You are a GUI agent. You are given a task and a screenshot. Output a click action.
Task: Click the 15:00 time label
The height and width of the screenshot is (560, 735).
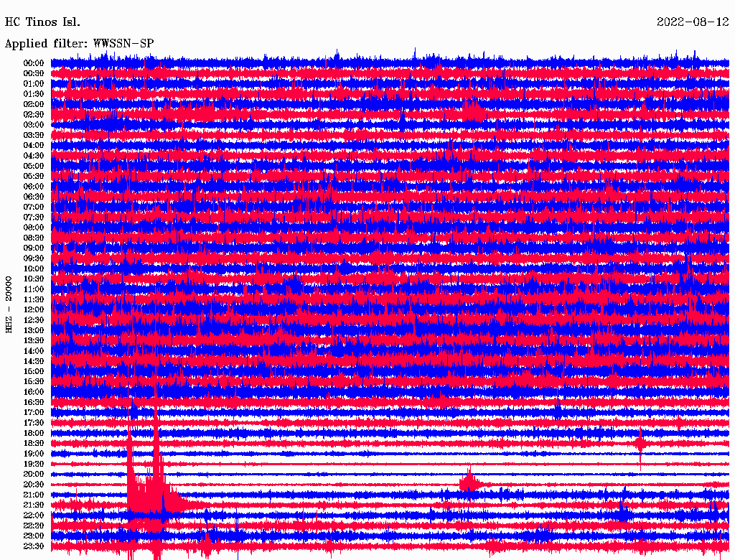[34, 371]
